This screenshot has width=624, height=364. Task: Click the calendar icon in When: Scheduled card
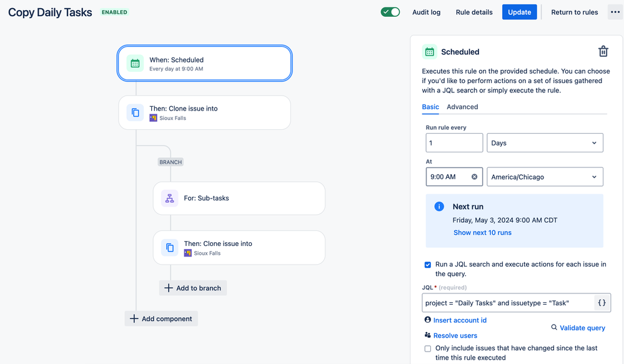coord(135,64)
